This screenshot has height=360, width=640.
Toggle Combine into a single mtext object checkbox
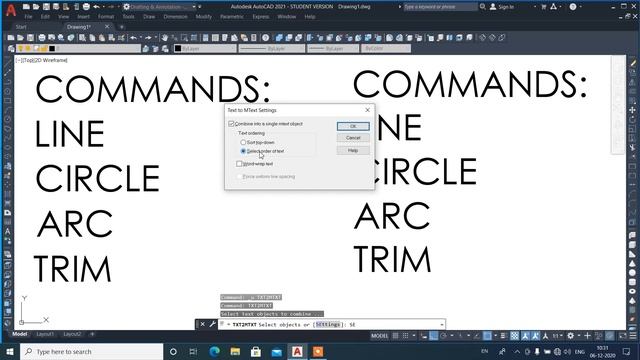tap(231, 124)
